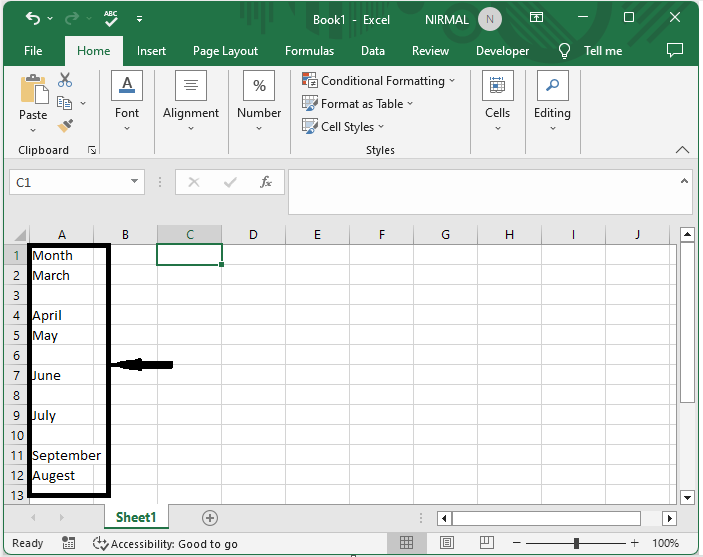703x557 pixels.
Task: Expand the Number group
Action: click(259, 101)
